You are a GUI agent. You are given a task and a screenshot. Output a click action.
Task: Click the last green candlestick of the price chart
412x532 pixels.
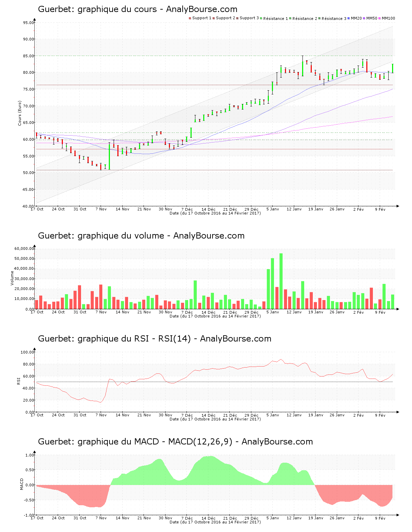[x=393, y=68]
